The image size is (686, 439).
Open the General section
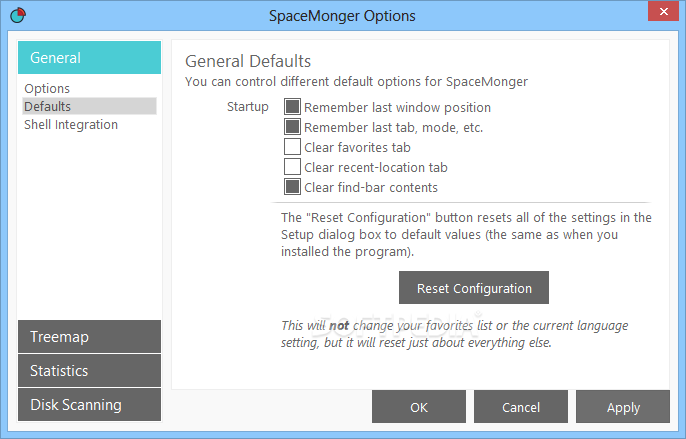coord(89,57)
